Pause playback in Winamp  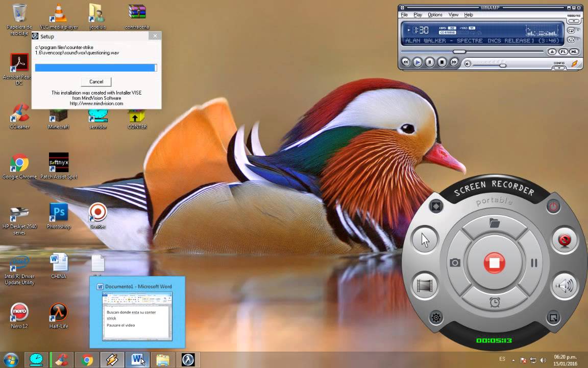[x=430, y=62]
